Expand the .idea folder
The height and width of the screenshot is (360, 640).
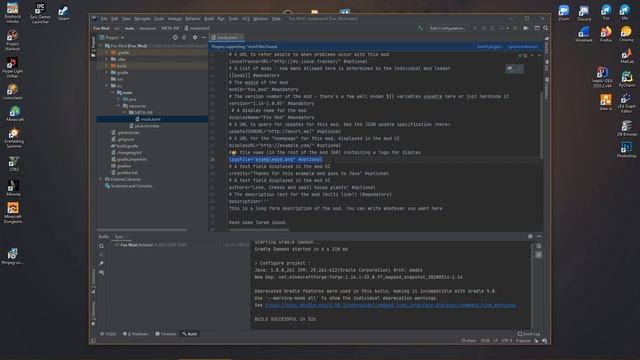click(x=107, y=59)
